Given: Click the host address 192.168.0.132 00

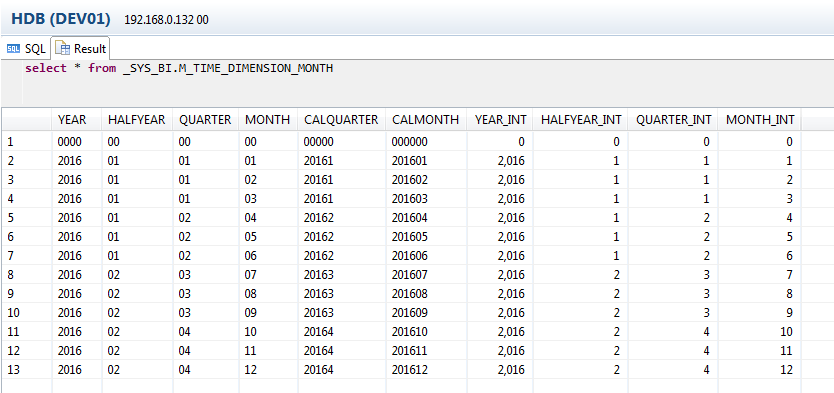Looking at the screenshot, I should (166, 21).
